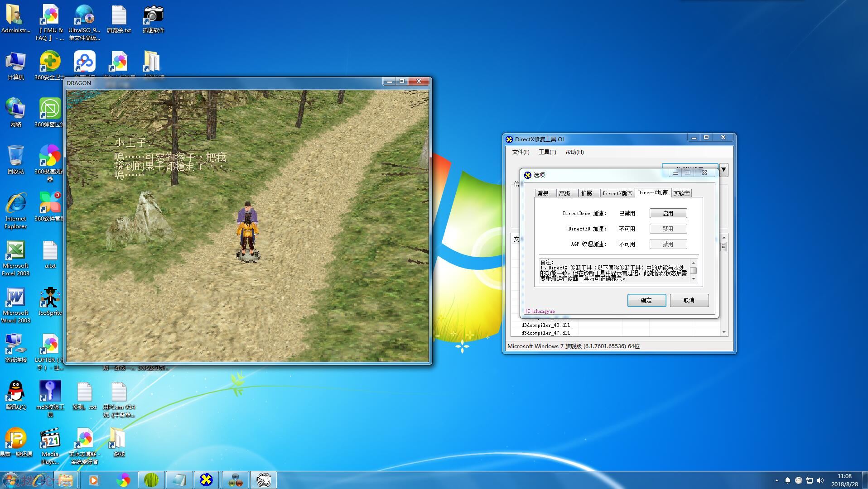Open the 易数一键还原 icon

coord(16,442)
